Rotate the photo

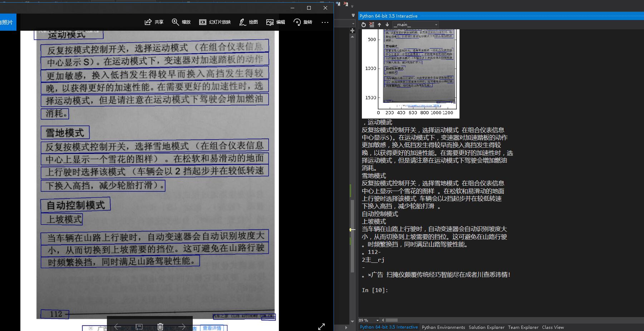pyautogui.click(x=297, y=22)
